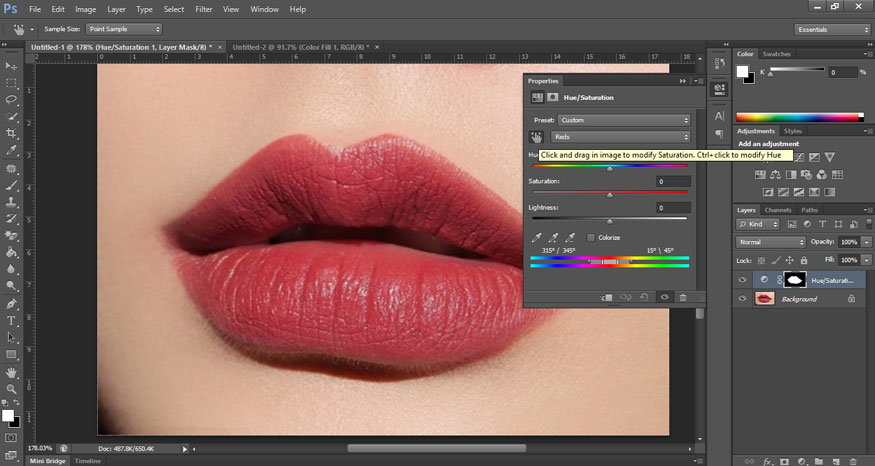
Task: Switch to the Channels tab
Action: pyautogui.click(x=778, y=210)
